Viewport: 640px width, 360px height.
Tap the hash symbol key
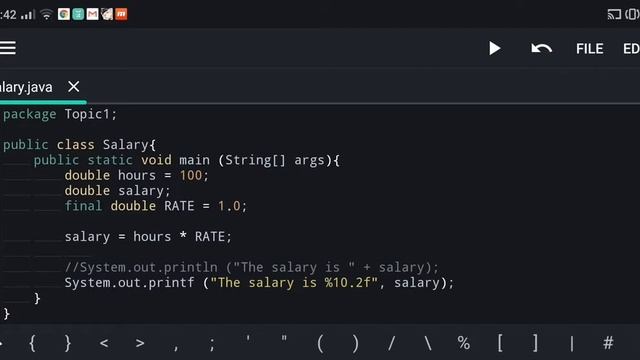pos(608,343)
